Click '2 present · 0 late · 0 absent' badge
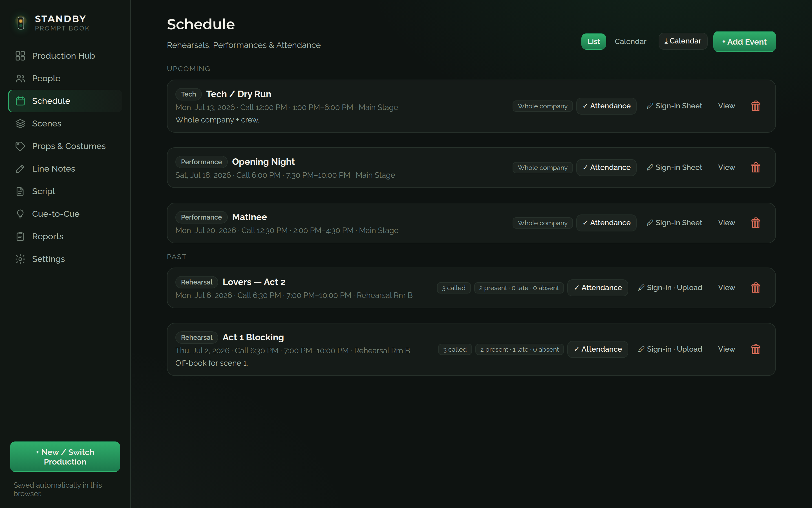This screenshot has height=508, width=812. click(519, 288)
